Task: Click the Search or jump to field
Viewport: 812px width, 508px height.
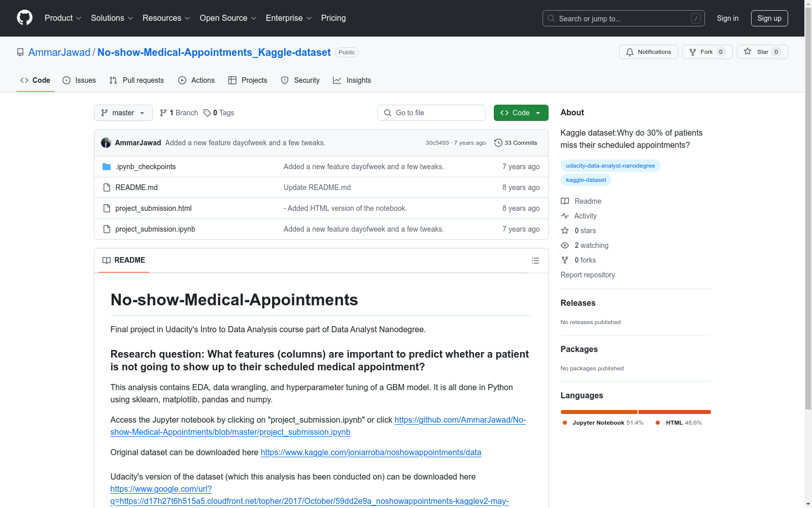Action: click(x=624, y=18)
